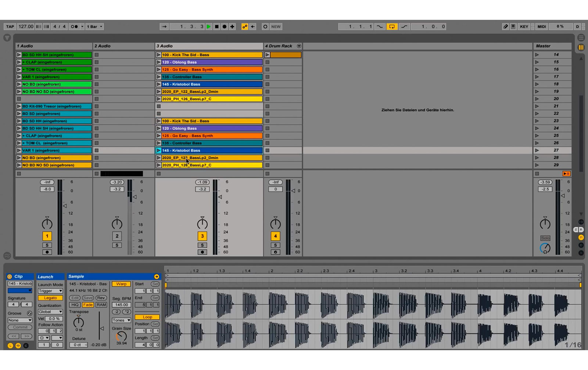Toggle the Fade switch
588x370 pixels.
pos(88,305)
